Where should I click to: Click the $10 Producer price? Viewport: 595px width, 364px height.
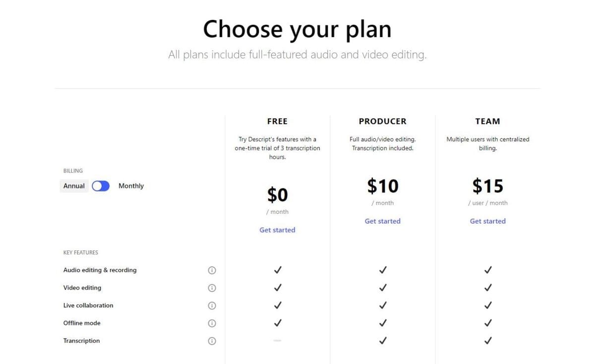pos(383,186)
